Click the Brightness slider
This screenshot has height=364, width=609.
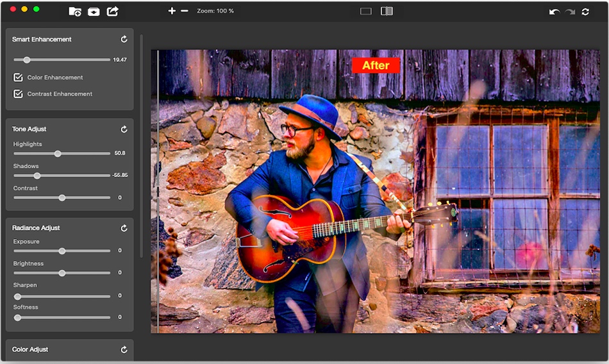coord(62,273)
